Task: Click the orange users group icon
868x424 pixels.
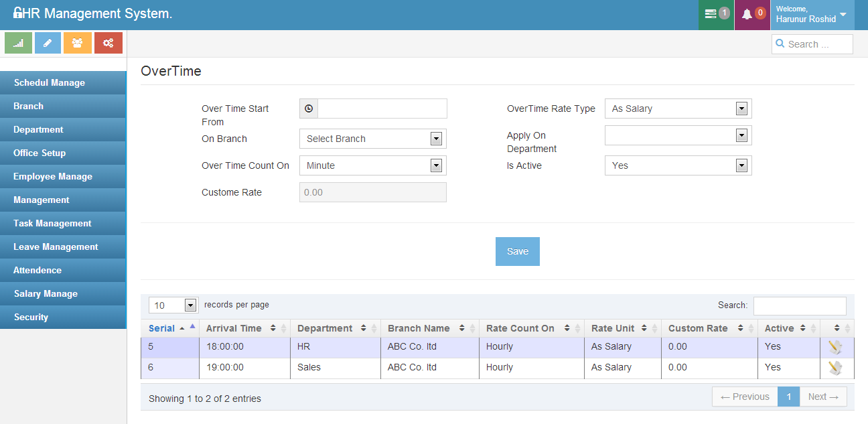Action: click(x=78, y=43)
